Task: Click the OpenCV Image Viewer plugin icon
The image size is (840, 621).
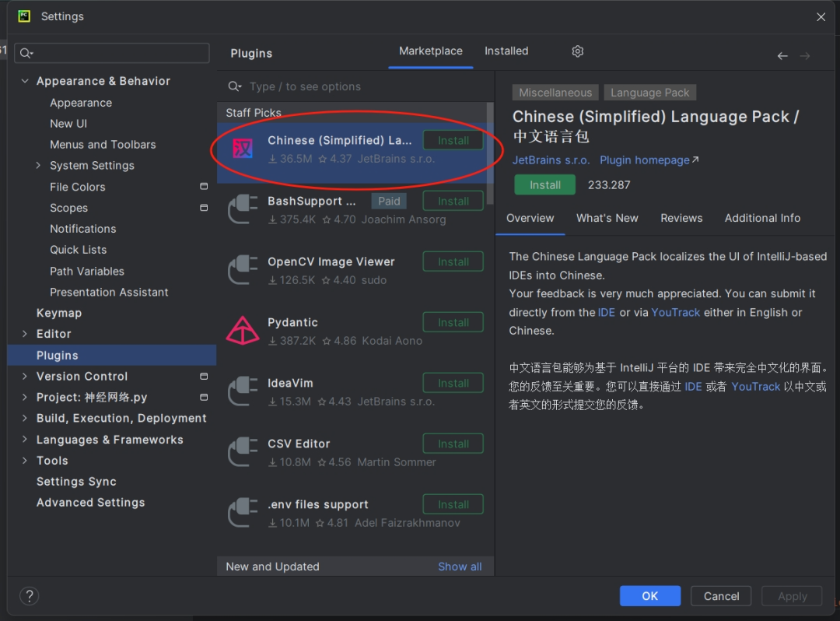Action: point(243,269)
